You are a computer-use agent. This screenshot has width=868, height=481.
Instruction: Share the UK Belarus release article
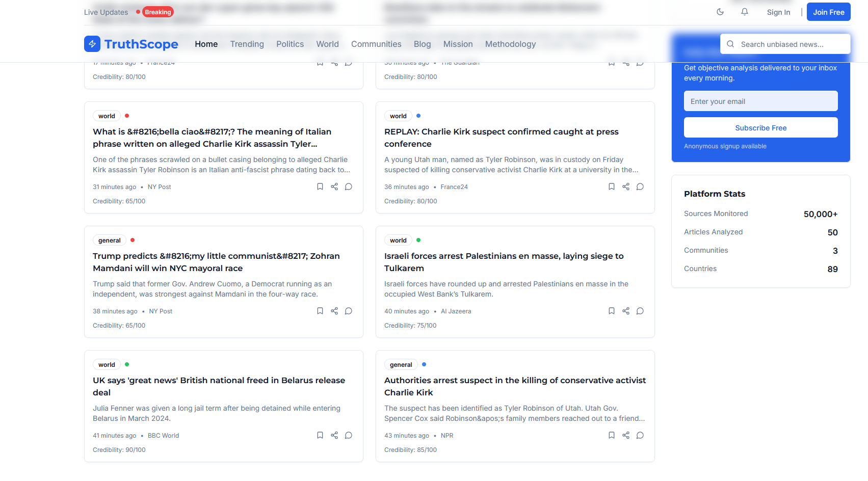[x=334, y=435]
